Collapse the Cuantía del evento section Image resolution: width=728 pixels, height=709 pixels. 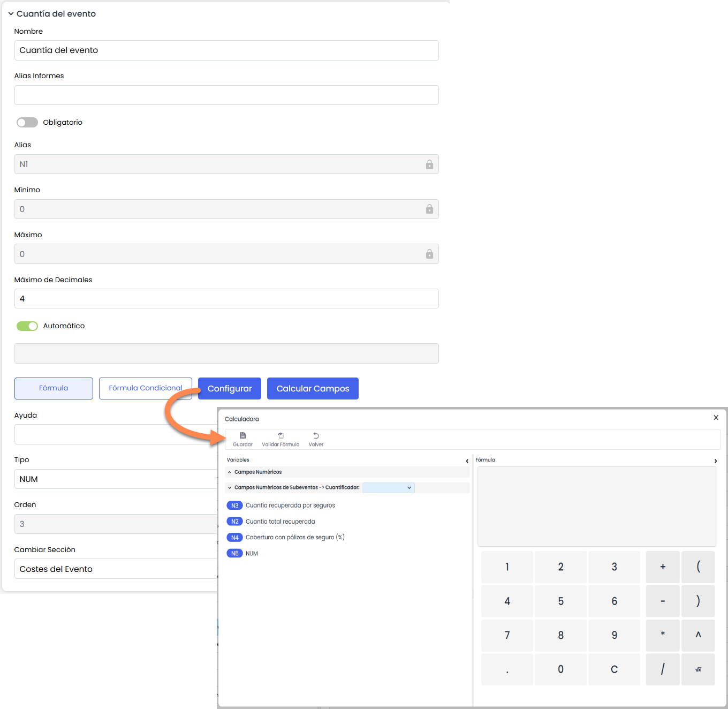[11, 14]
